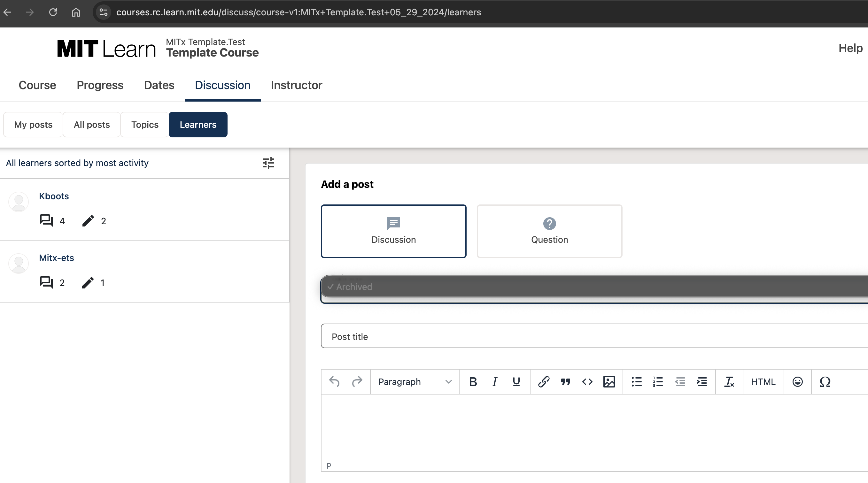Open the emoji picker icon
The height and width of the screenshot is (483, 868).
tap(797, 382)
